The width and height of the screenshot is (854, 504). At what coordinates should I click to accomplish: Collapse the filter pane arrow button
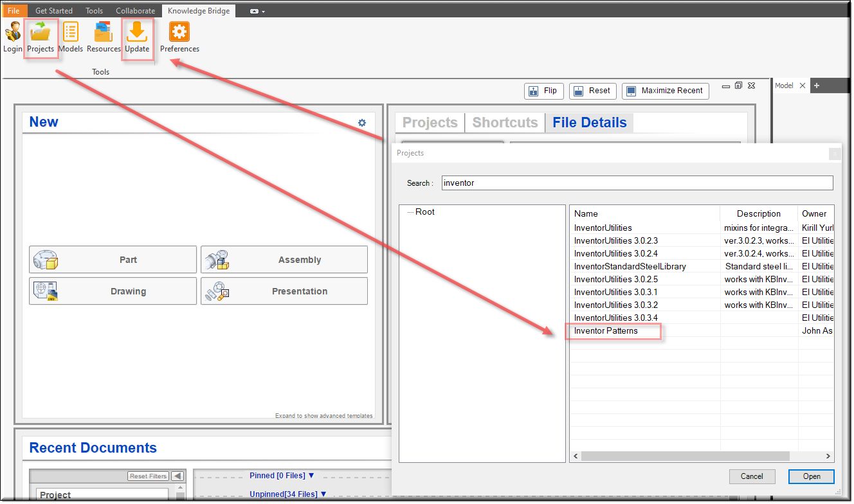[x=177, y=476]
